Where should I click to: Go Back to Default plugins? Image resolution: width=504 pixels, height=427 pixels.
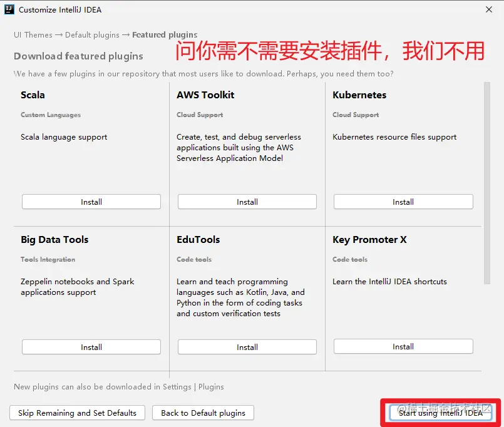[x=203, y=413]
